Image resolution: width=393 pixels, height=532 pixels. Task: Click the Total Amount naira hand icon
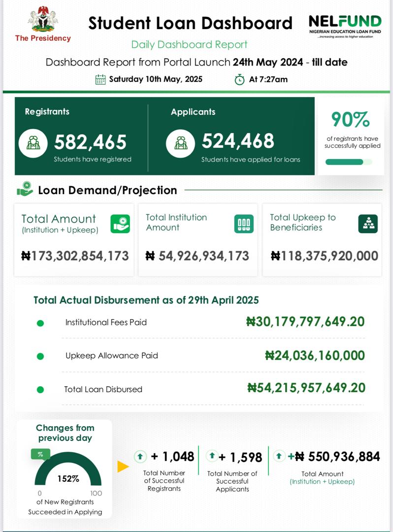click(x=120, y=224)
